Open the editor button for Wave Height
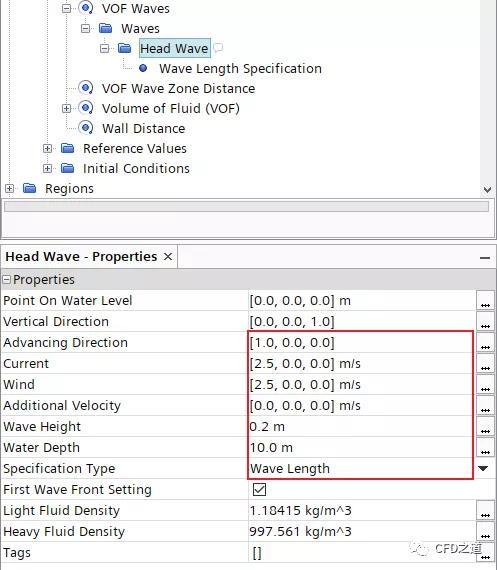Screen dimensions: 497x570 coord(485,427)
